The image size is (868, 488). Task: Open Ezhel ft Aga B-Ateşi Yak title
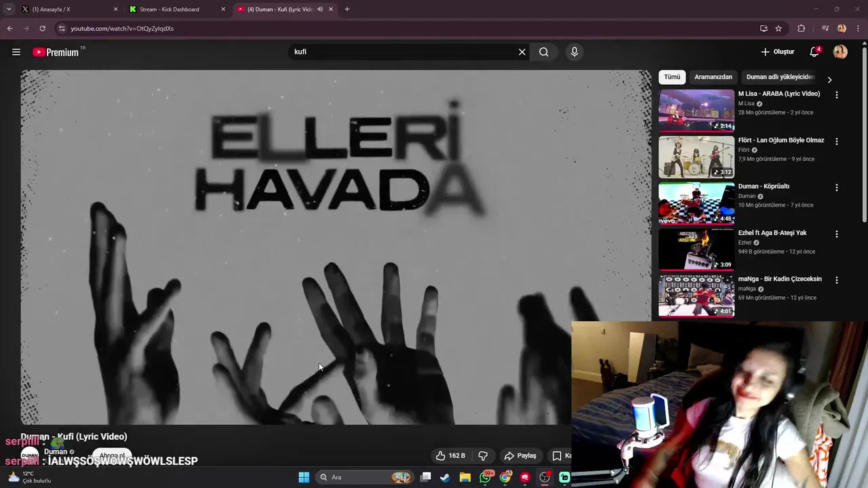pyautogui.click(x=772, y=233)
